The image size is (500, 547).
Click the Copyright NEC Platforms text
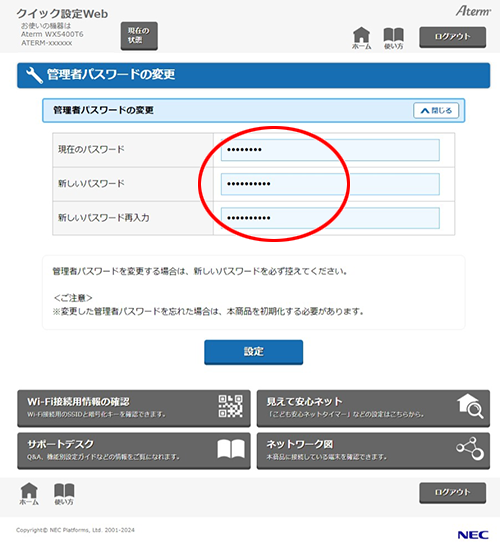pos(75,530)
